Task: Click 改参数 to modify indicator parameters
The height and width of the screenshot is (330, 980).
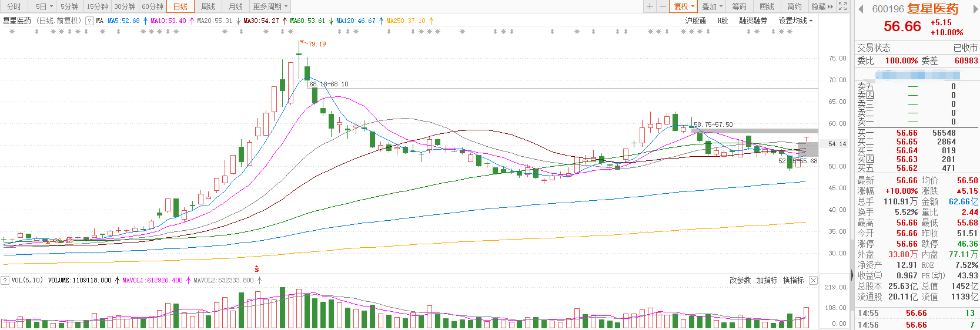Action: pyautogui.click(x=740, y=280)
